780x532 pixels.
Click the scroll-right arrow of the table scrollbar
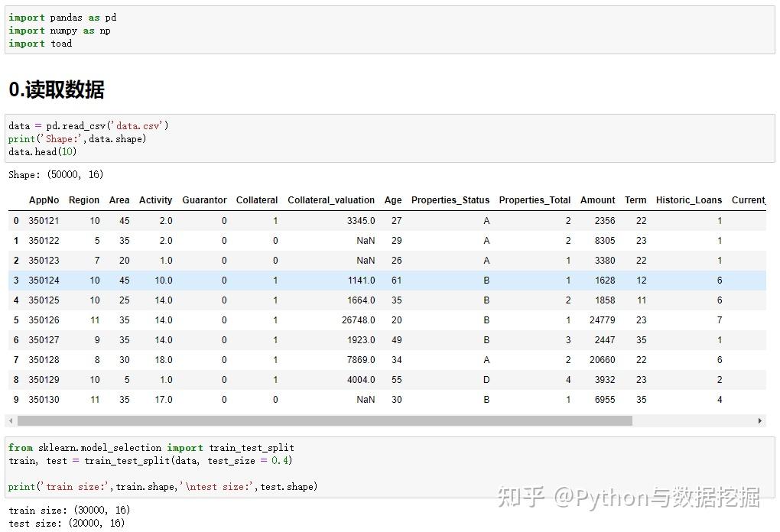click(759, 421)
